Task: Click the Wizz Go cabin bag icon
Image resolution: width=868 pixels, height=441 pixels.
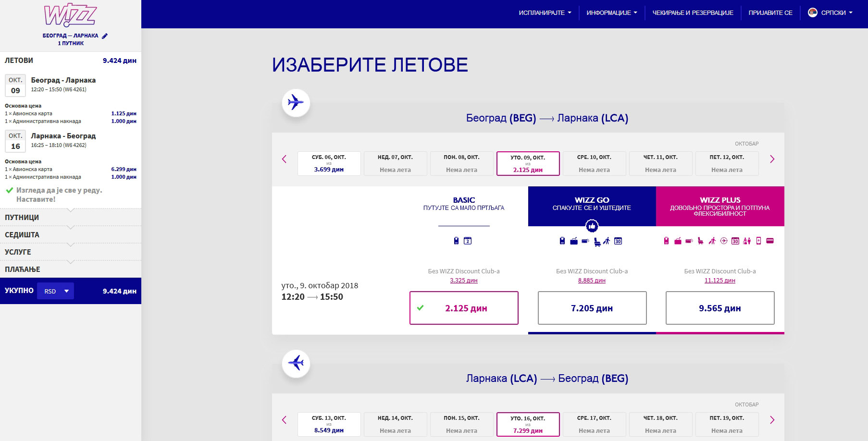Action: (562, 241)
